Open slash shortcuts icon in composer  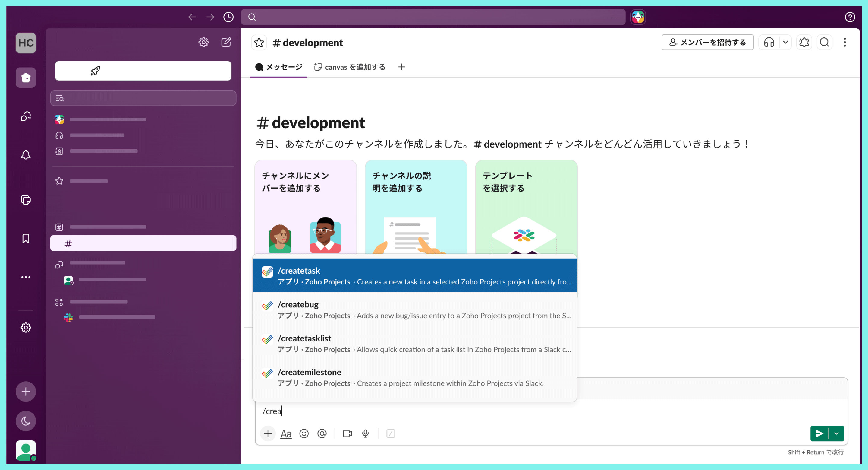pos(391,433)
